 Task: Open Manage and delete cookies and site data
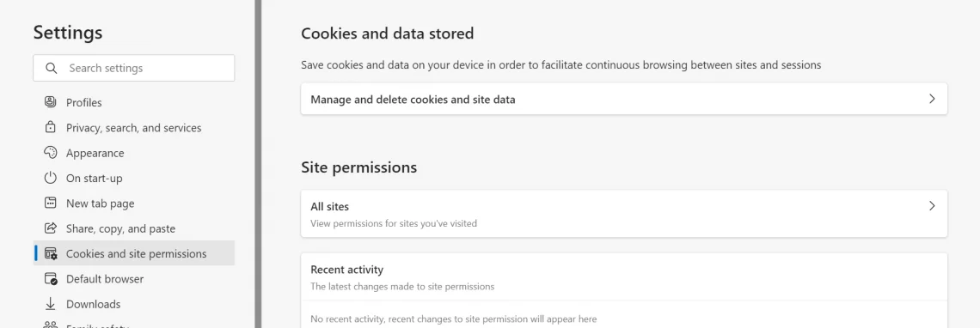pyautogui.click(x=624, y=99)
